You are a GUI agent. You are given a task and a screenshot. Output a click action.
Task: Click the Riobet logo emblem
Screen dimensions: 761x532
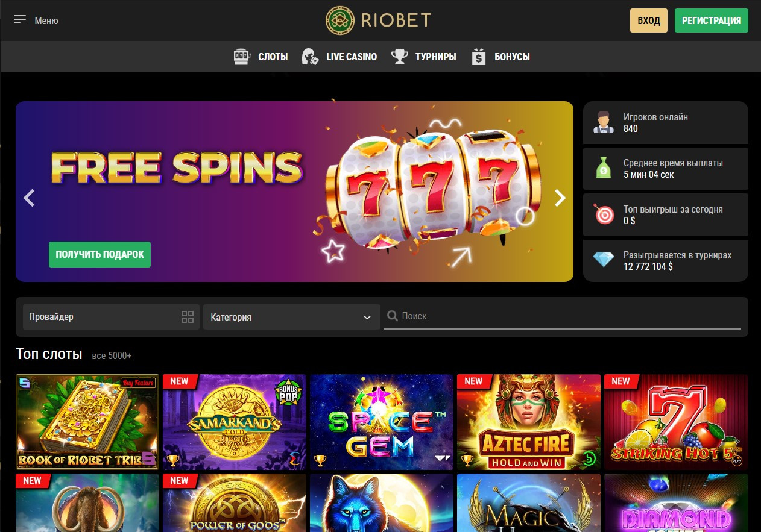[340, 20]
